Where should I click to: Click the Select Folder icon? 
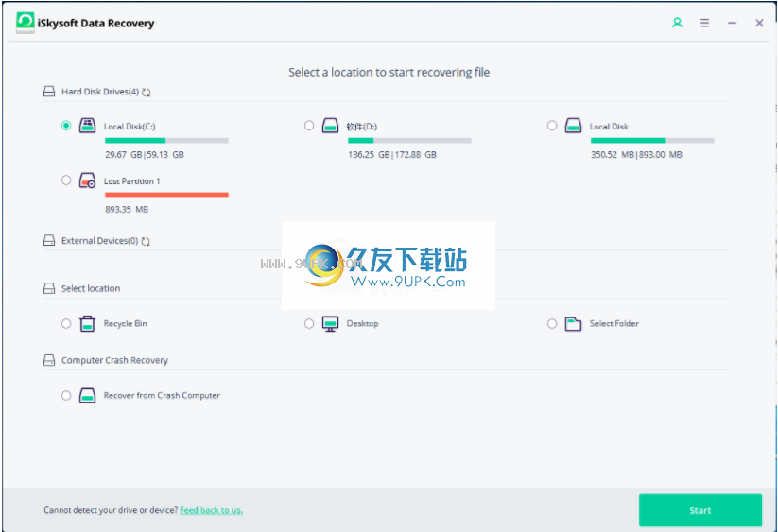coord(573,324)
